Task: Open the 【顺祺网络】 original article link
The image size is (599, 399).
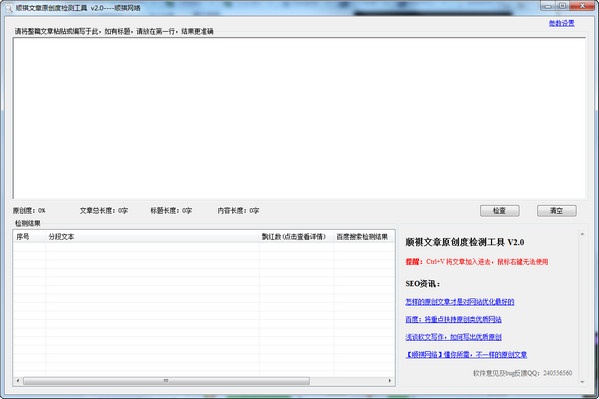Action: 466,355
